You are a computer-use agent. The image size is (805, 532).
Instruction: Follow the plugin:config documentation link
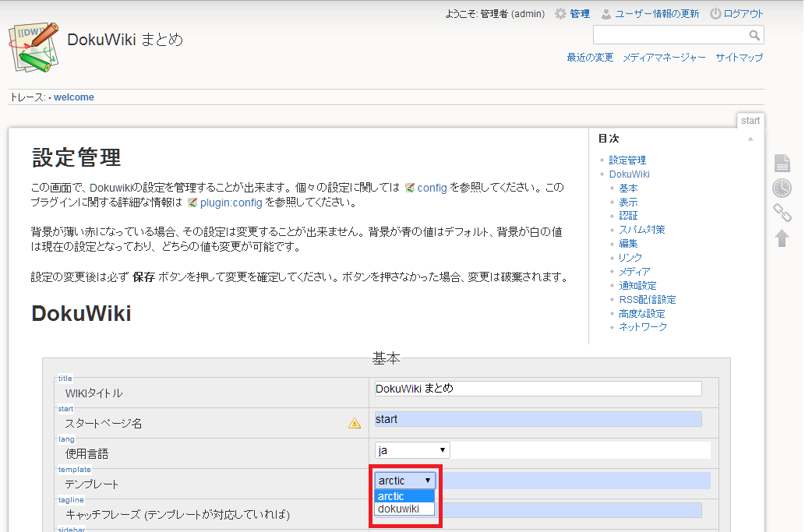pyautogui.click(x=231, y=203)
